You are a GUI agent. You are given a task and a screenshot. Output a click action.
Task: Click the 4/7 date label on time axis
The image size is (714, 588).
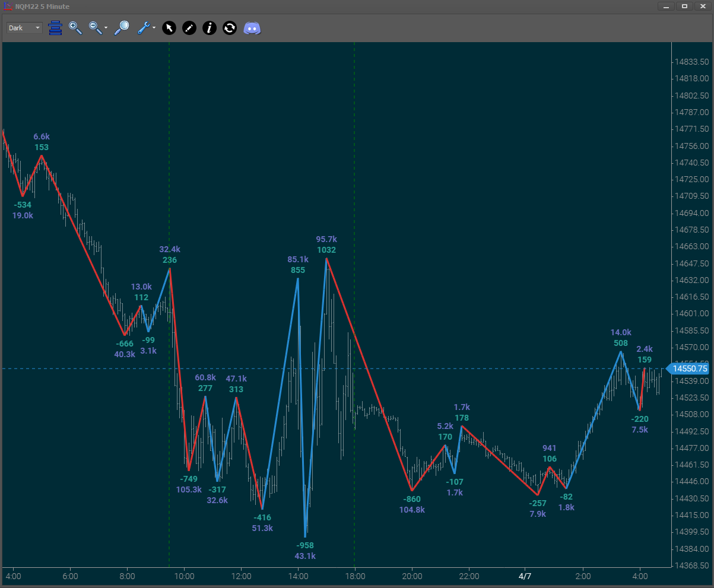coord(525,576)
